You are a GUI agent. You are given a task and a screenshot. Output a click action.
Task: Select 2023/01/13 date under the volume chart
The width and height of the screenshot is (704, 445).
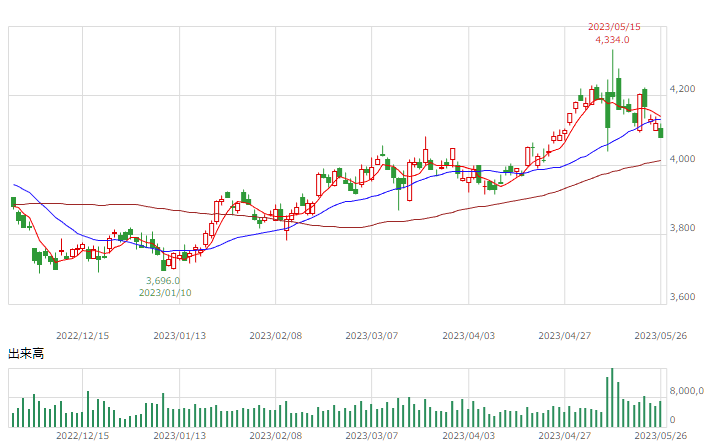[180, 436]
